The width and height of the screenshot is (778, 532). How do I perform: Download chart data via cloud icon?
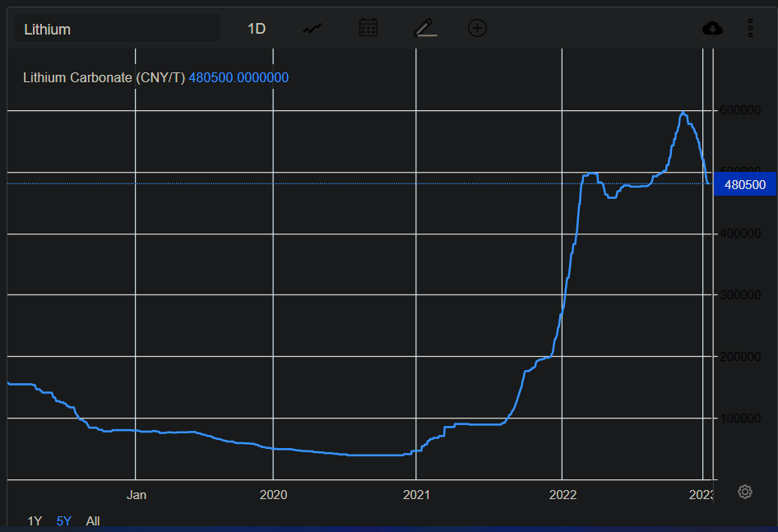(712, 28)
